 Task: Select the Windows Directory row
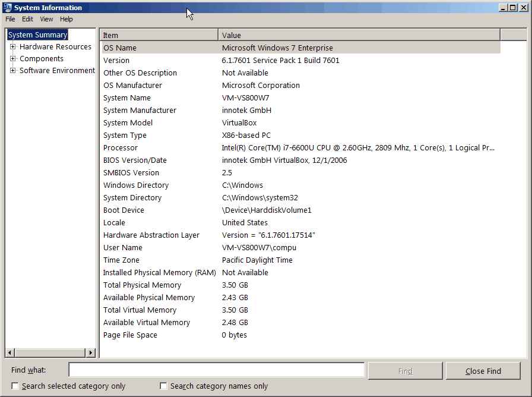pos(301,185)
